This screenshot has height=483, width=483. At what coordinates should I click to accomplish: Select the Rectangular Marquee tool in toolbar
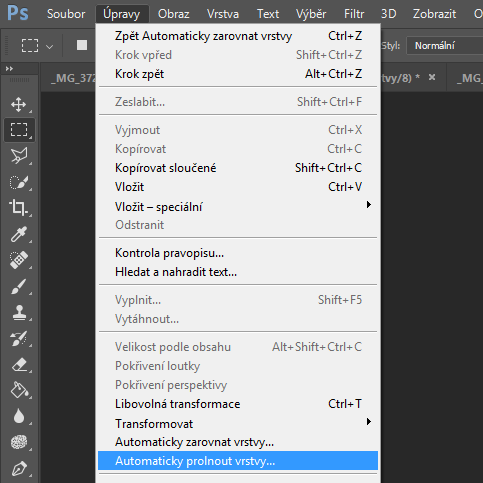click(19, 130)
